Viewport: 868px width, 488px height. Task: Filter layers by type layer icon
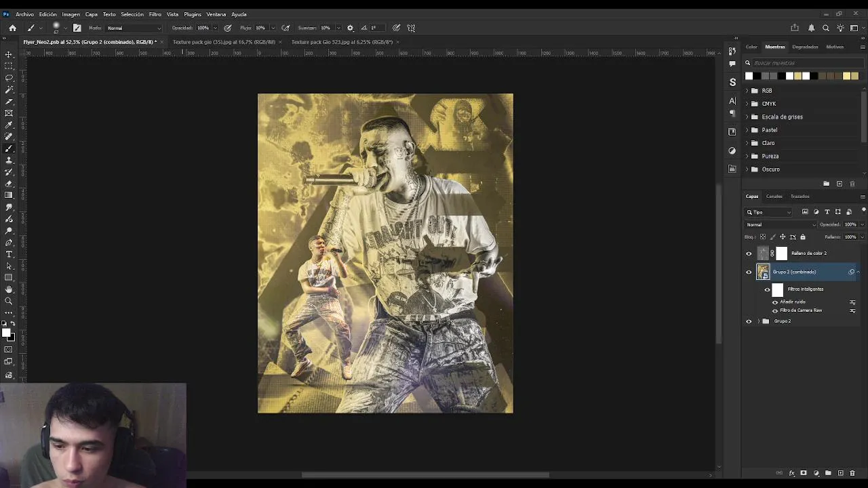coord(827,212)
